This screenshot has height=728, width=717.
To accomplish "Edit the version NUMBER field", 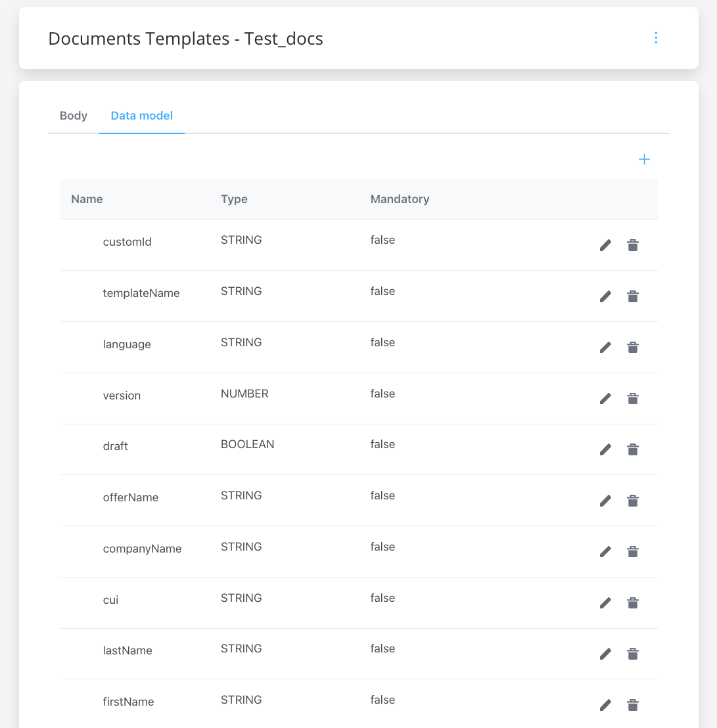I will (605, 398).
